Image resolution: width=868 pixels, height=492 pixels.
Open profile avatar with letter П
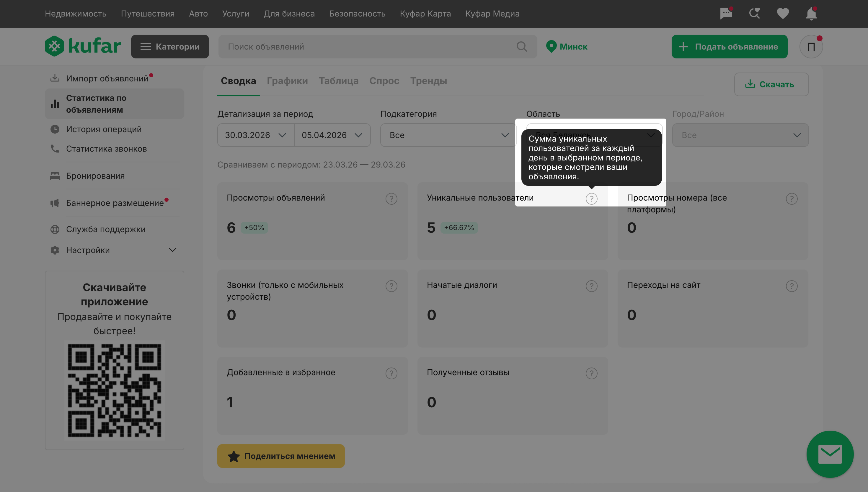(811, 47)
